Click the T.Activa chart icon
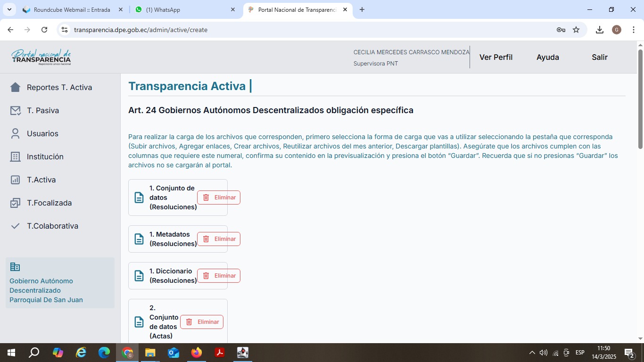Image resolution: width=644 pixels, height=362 pixels. 16,180
